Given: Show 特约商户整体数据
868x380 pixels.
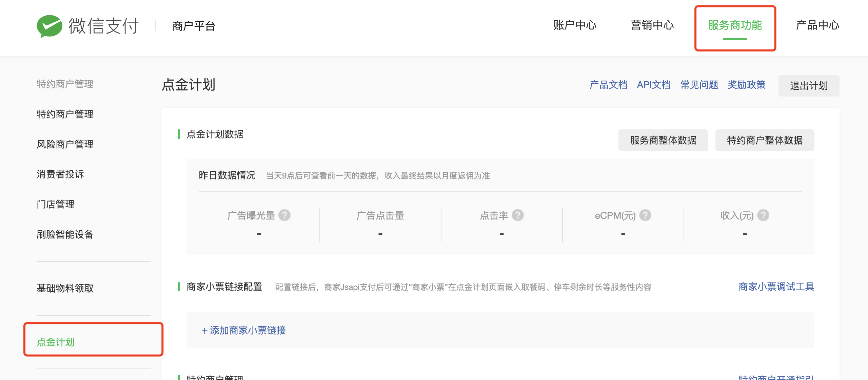Looking at the screenshot, I should pos(765,140).
